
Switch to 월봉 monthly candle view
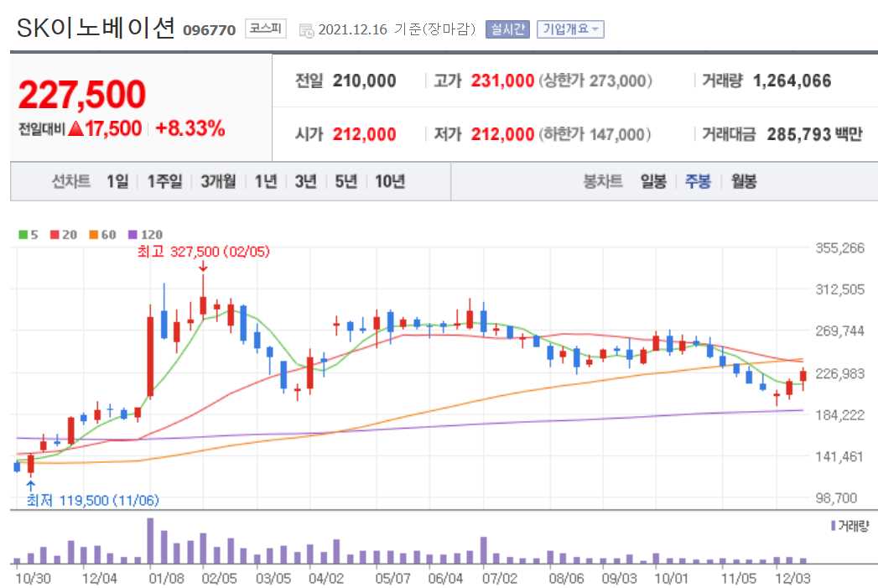pos(742,180)
